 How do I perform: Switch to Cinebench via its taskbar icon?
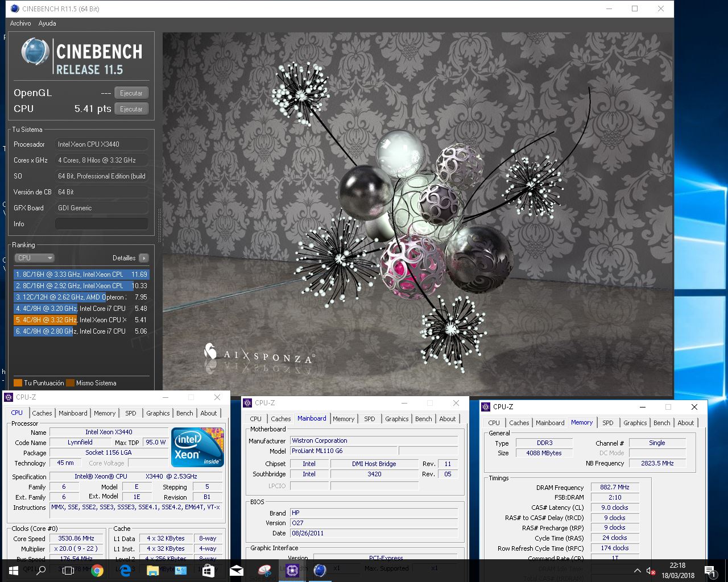(x=320, y=571)
